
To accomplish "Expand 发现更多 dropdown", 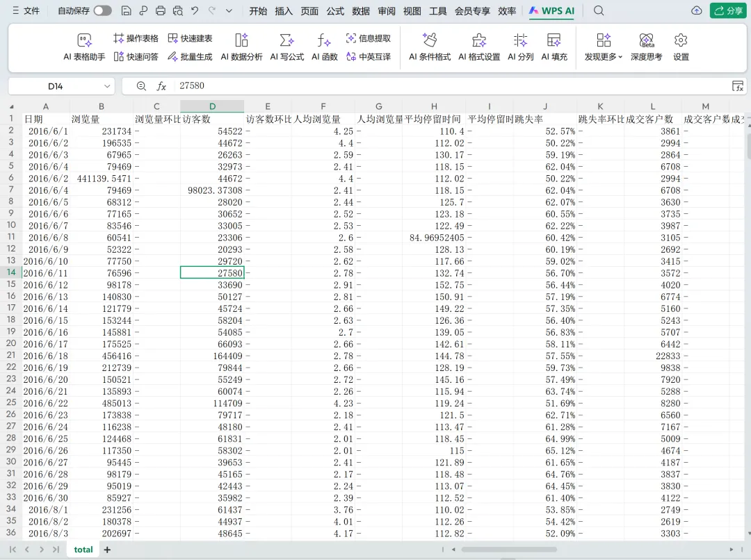I will pyautogui.click(x=604, y=47).
